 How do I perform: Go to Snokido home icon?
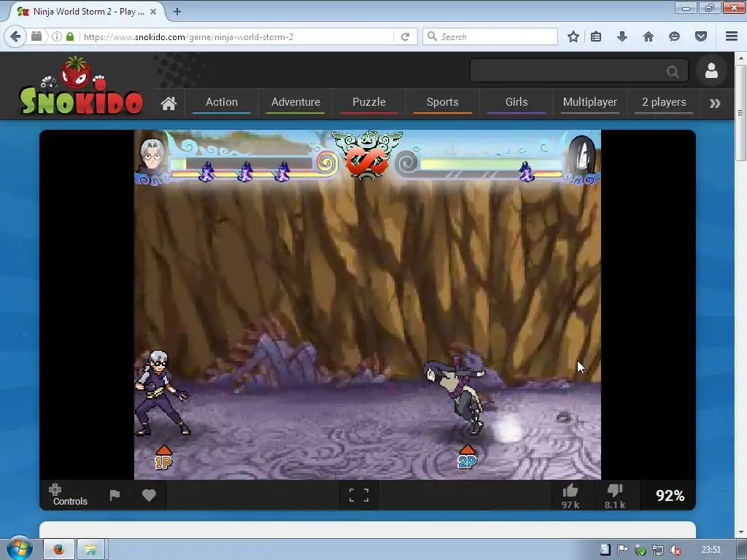pyautogui.click(x=169, y=104)
